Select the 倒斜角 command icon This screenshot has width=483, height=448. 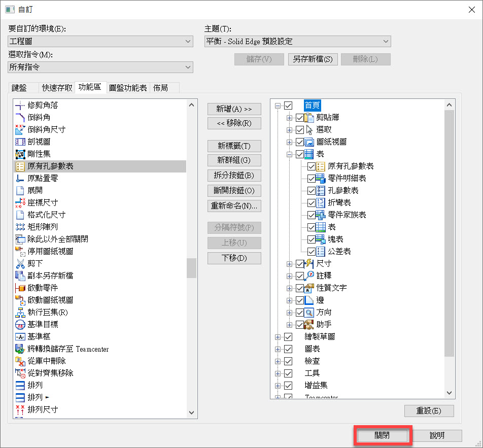click(x=20, y=118)
